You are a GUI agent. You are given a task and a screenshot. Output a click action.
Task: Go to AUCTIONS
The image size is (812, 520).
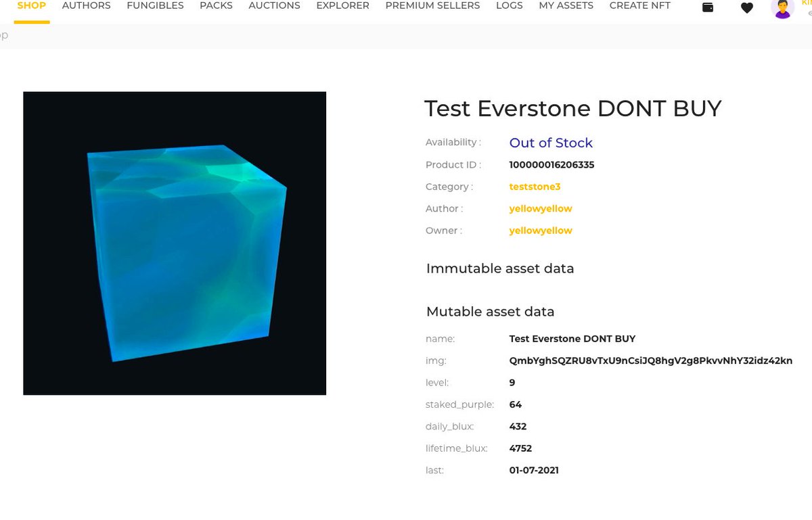coord(274,5)
